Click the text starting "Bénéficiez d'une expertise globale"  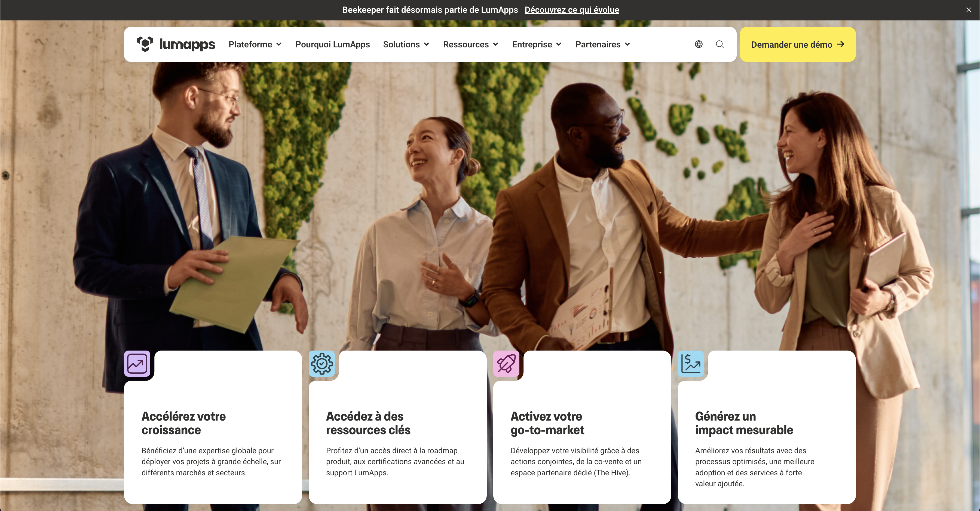tap(211, 461)
